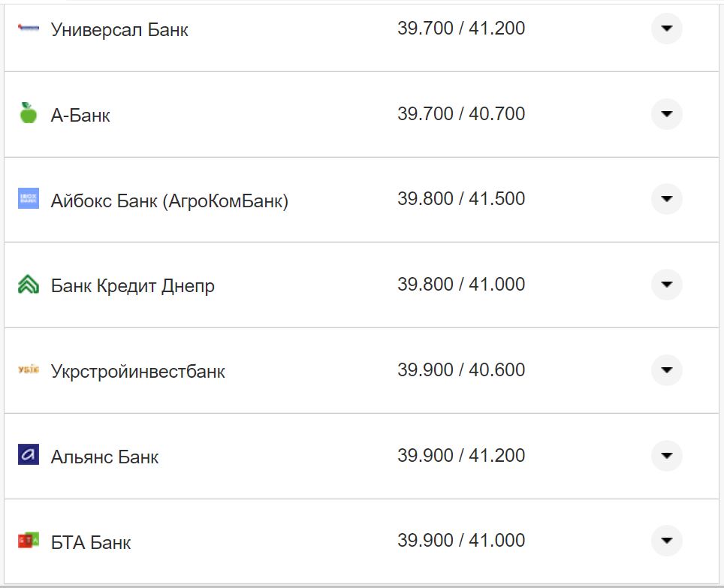Viewport: 724px width, 588px height.
Task: Click the Альянс Банк rate 39.900 / 41.200
Action: tap(461, 456)
